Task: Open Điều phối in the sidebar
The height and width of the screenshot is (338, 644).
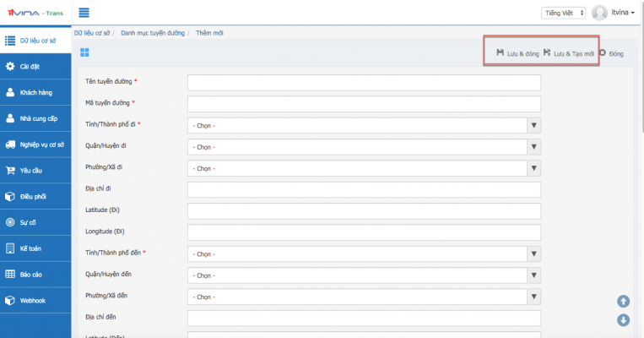Action: click(x=35, y=196)
